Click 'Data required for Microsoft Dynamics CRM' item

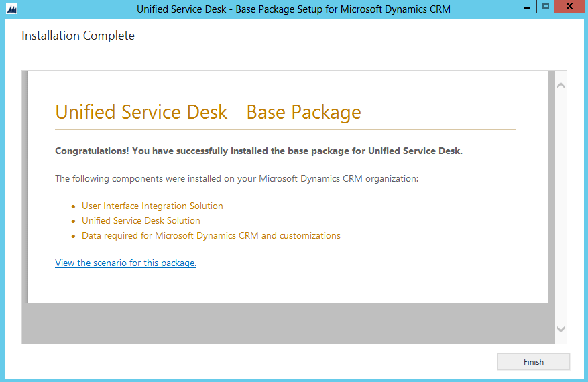coord(211,236)
